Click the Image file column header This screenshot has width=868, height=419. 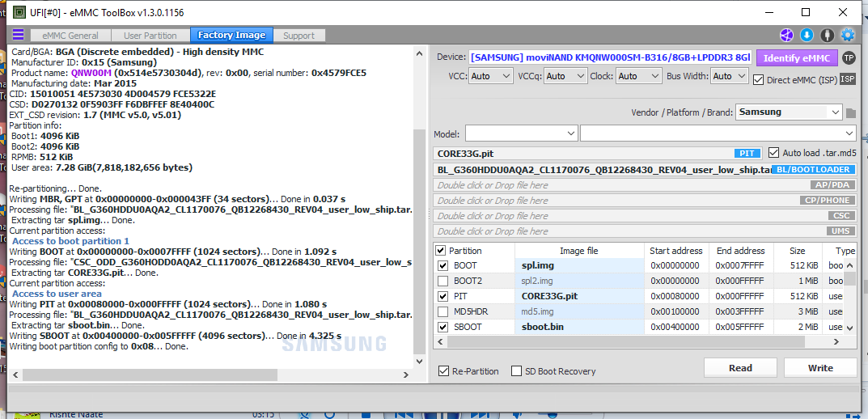tap(578, 251)
